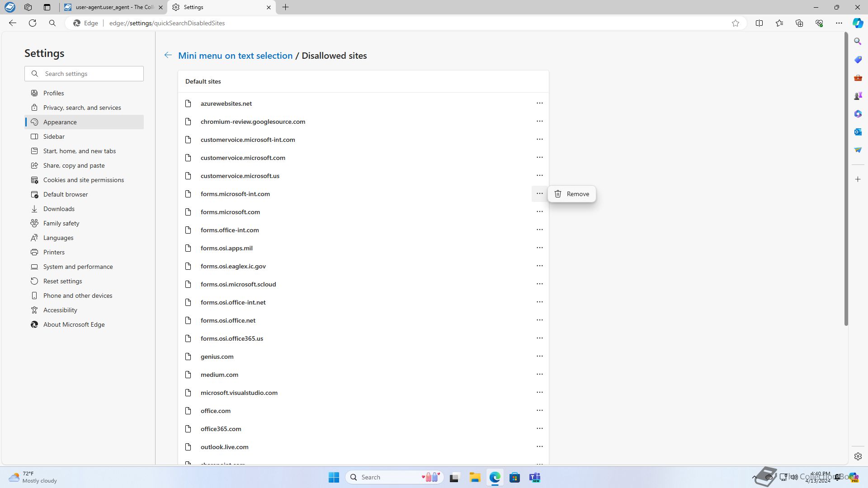Click Remove in the popup menu
This screenshot has height=488, width=868.
pyautogui.click(x=572, y=194)
